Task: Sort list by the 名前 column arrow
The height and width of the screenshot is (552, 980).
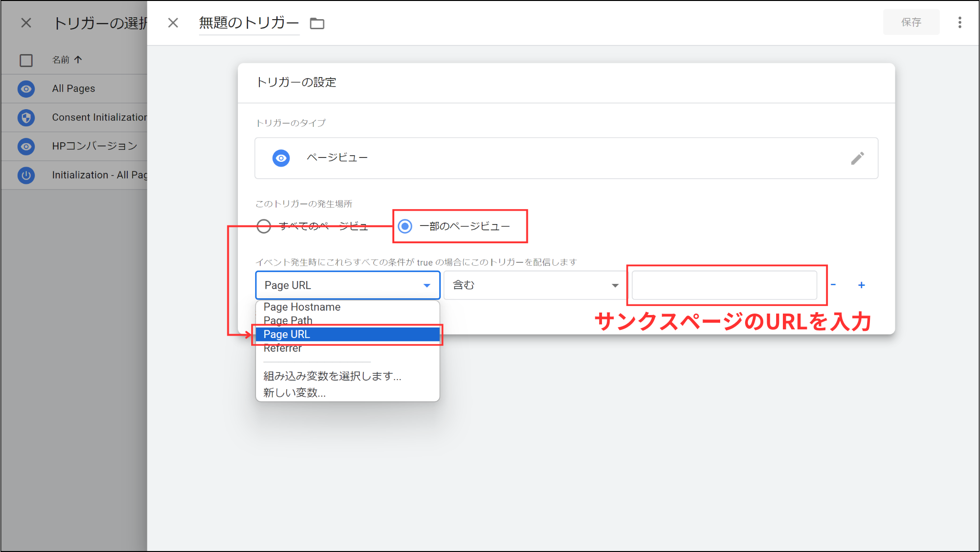Action: [x=78, y=59]
